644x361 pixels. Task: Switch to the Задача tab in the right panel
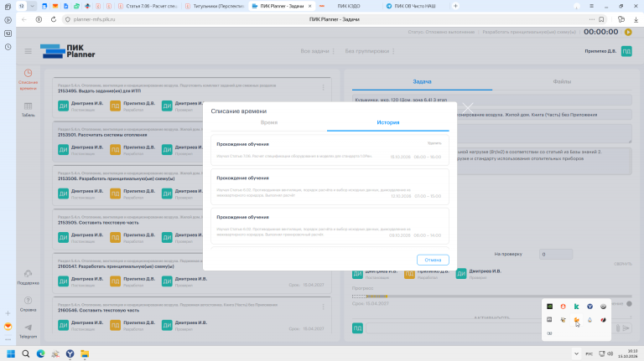point(422,81)
